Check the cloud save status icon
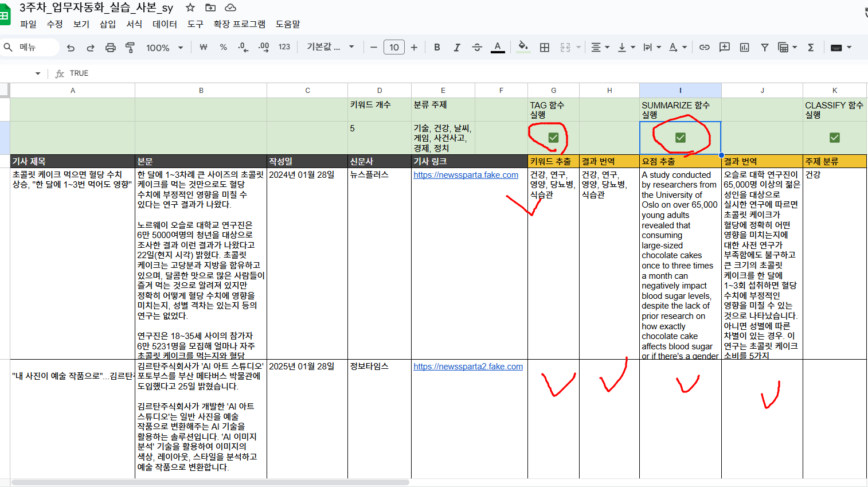The width and height of the screenshot is (868, 487). point(230,7)
